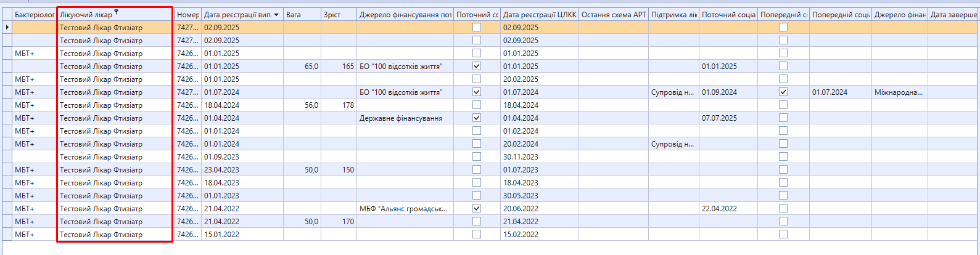Select the Джерело фінансування пот. column header
Screen dimensions: 980x255
(405, 15)
